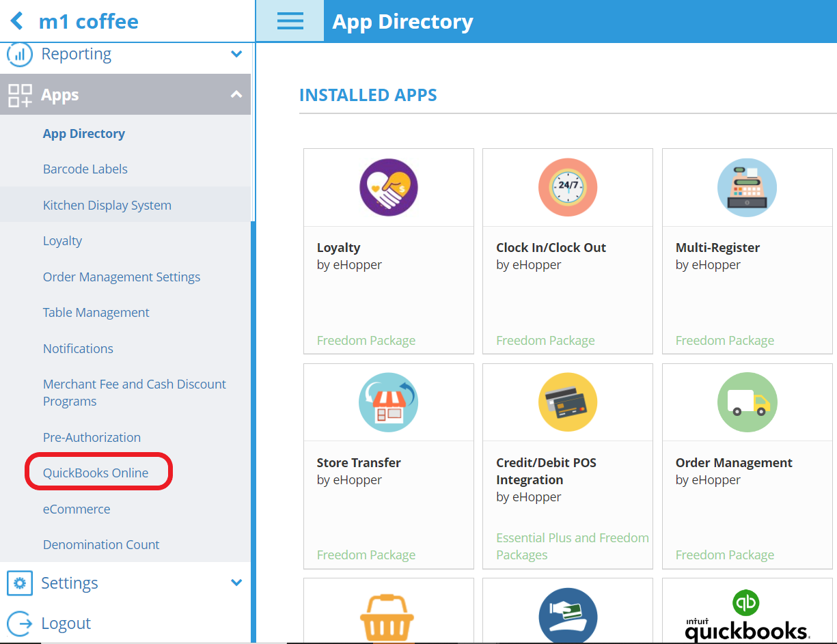Image resolution: width=837 pixels, height=644 pixels.
Task: Open Notifications menu item
Action: pyautogui.click(x=78, y=348)
